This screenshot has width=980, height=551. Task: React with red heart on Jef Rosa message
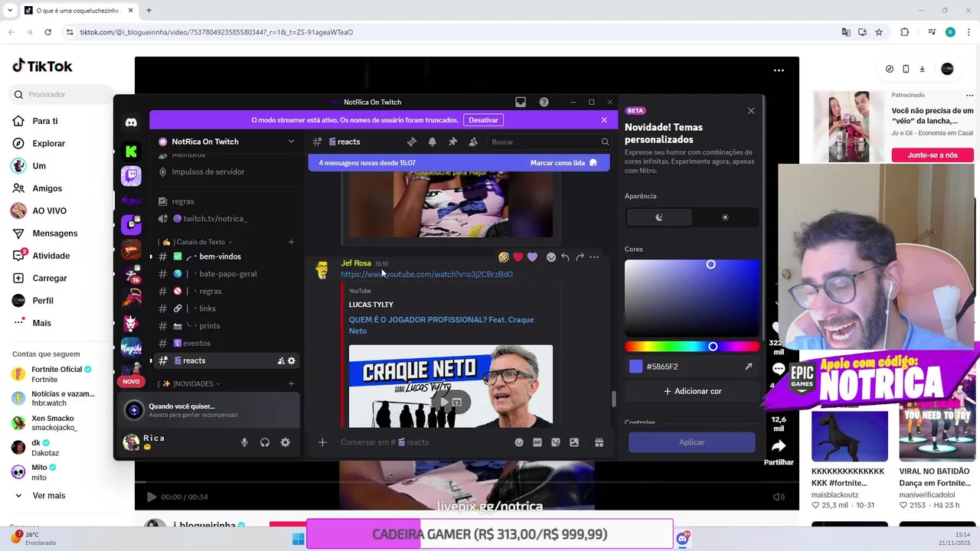point(518,257)
